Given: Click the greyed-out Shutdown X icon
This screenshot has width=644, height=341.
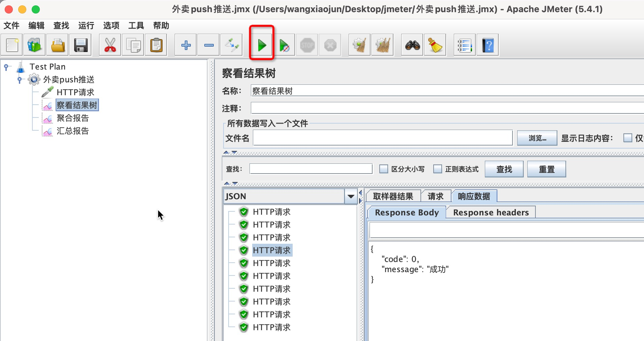Looking at the screenshot, I should pos(330,45).
